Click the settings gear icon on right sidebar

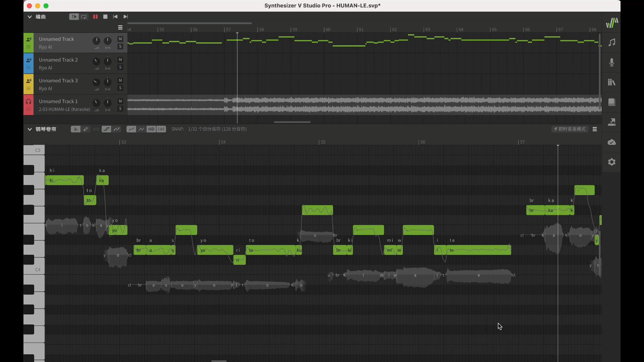612,162
